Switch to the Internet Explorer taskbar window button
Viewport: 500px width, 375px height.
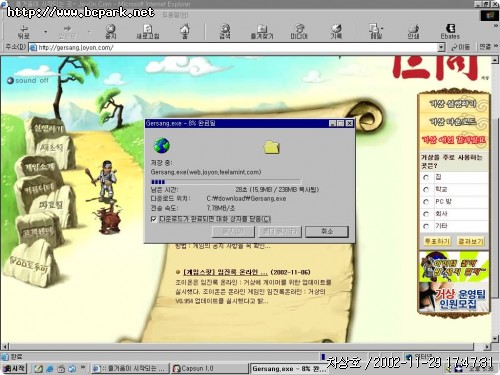click(x=130, y=368)
